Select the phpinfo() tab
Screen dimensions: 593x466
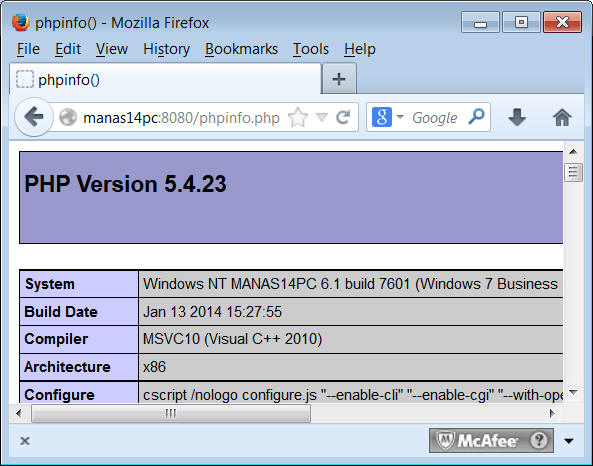point(165,79)
